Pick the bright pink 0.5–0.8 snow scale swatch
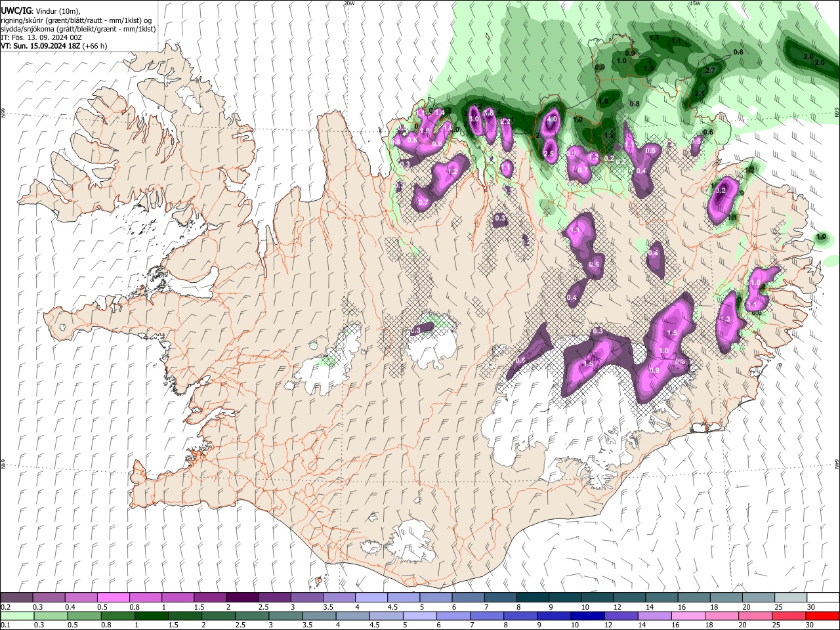This screenshot has width=840, height=630. click(x=113, y=598)
